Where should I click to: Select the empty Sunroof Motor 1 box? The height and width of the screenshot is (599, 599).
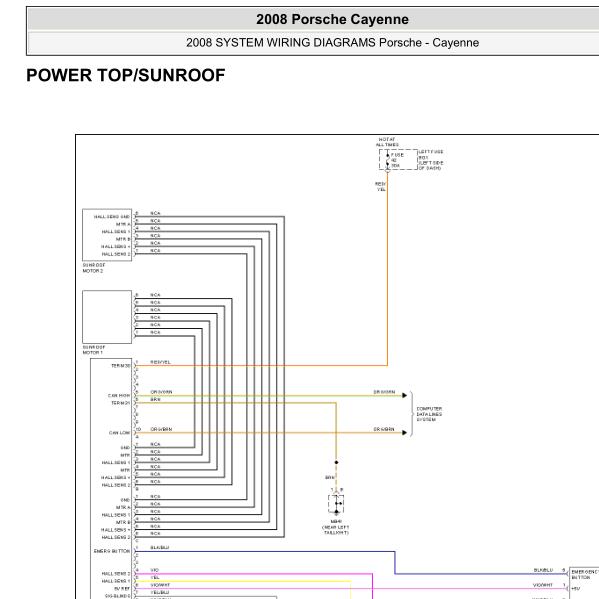tap(107, 317)
